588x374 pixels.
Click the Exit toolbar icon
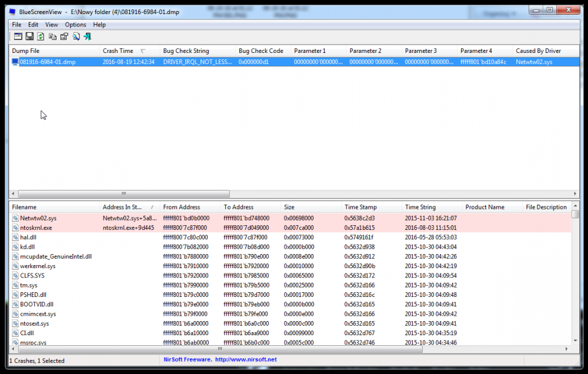click(88, 36)
